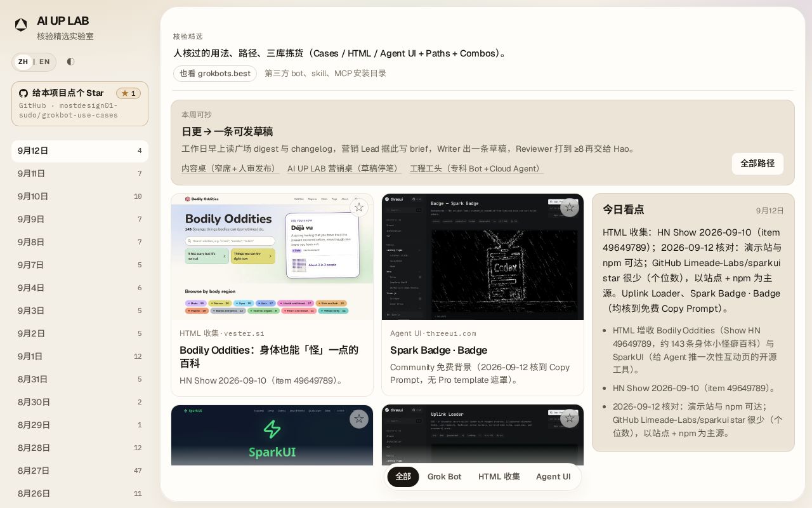Select the 9月1日 date entry
812x508 pixels.
point(80,357)
